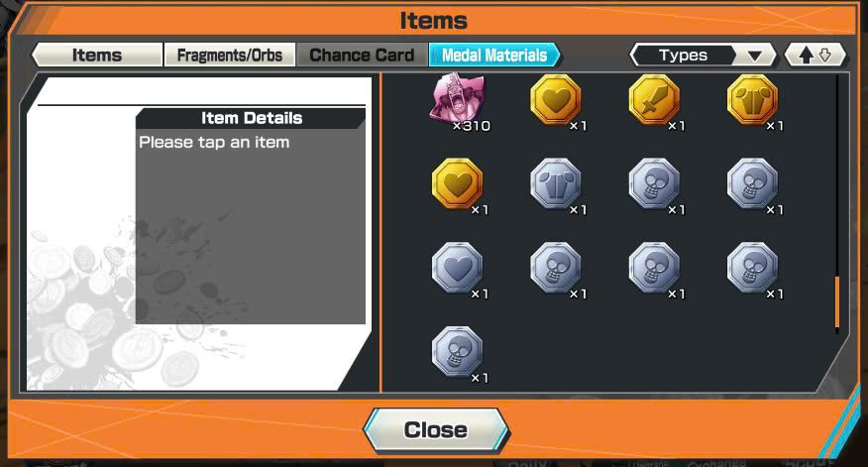The height and width of the screenshot is (467, 868).
Task: Switch to the Chance Card tab
Action: (x=362, y=55)
